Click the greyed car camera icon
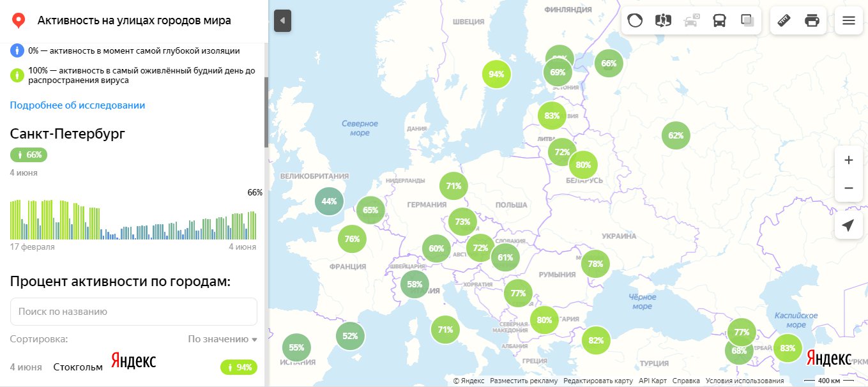868x387 pixels. 691,20
